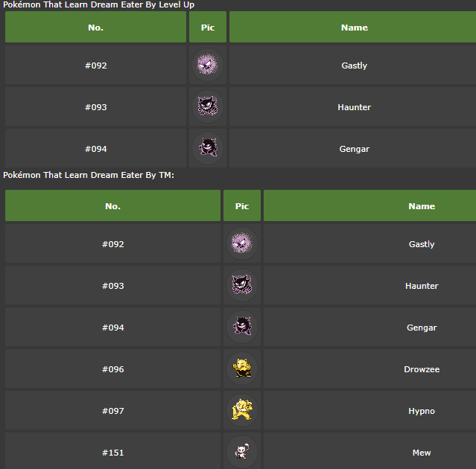
Task: Click the Hypno sprite picture
Action: pos(242,410)
